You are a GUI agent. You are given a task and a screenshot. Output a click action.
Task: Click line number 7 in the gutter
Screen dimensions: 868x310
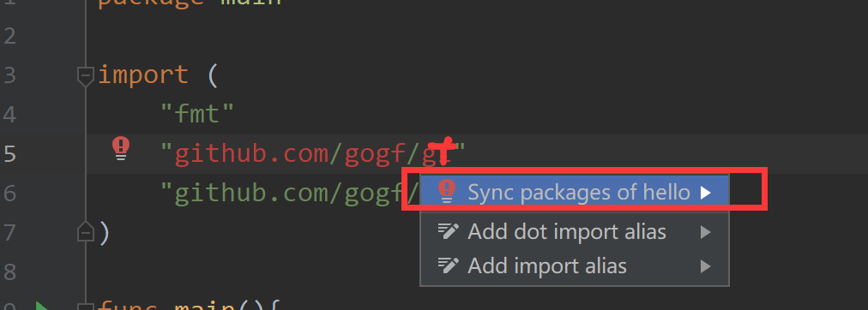click(x=9, y=233)
